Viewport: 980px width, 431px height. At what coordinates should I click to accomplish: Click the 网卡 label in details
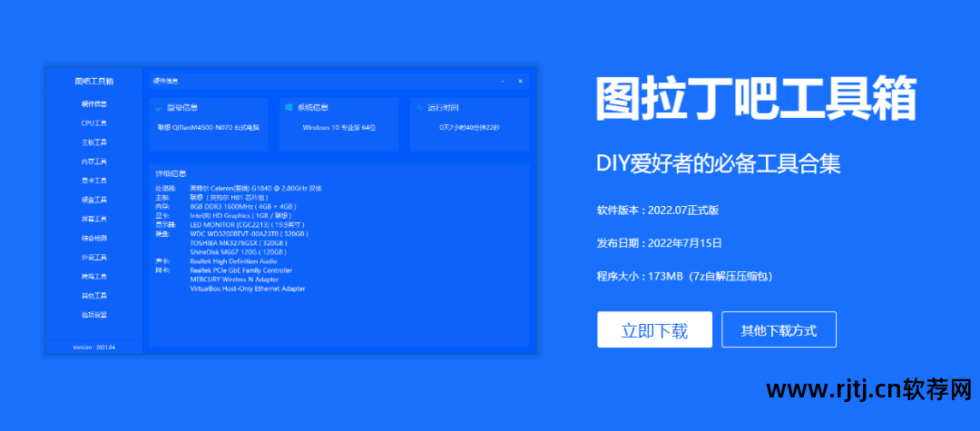pos(162,270)
